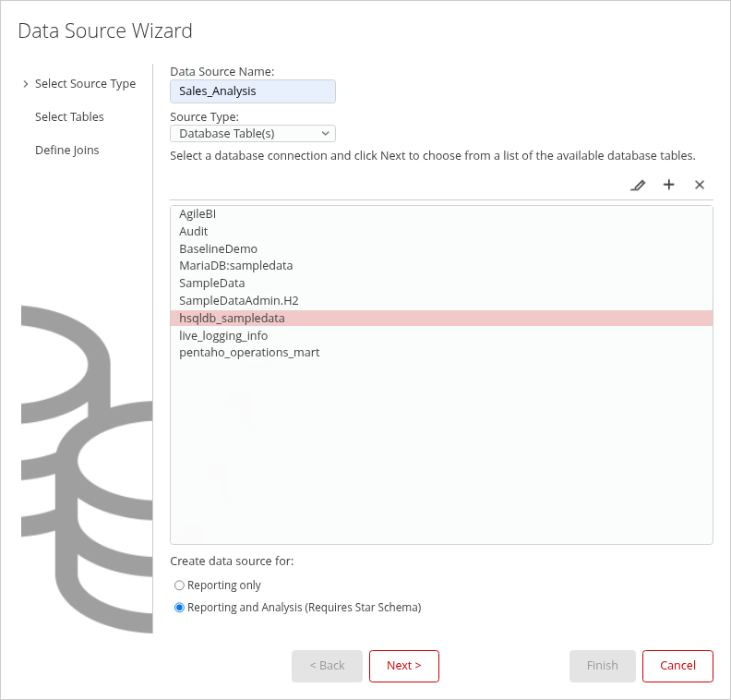Screen dimensions: 731x700
Task: Go to the Select Tables step
Action: tap(69, 117)
